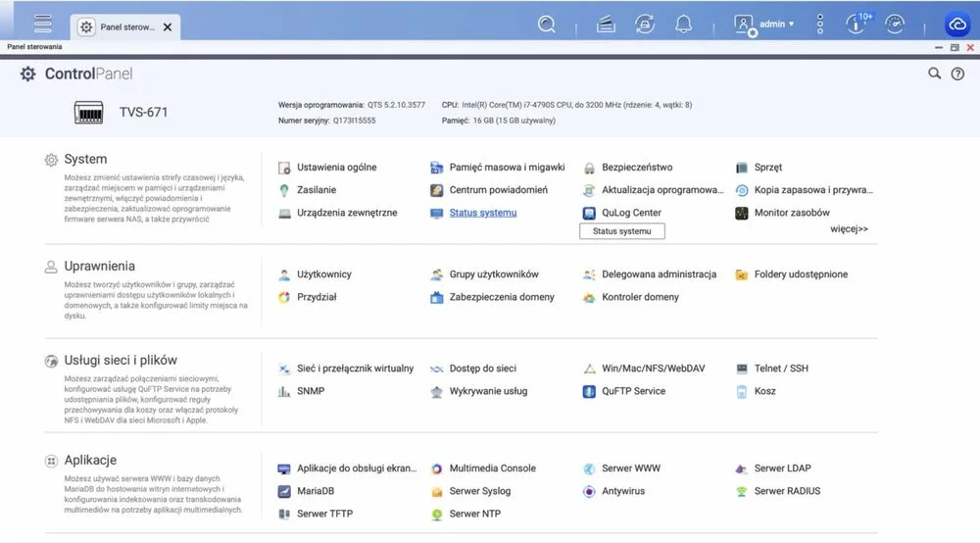Click więcej>> to show more
This screenshot has height=543, width=980.
click(x=849, y=228)
